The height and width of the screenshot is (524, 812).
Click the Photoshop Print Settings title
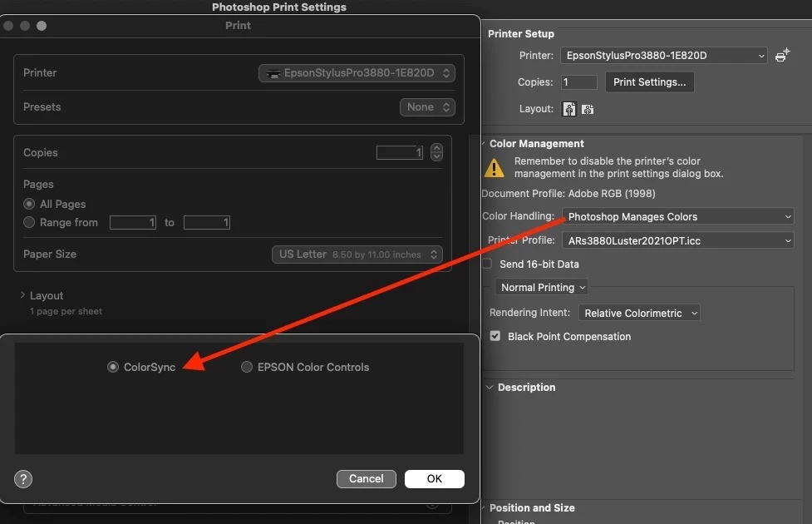pyautogui.click(x=279, y=7)
